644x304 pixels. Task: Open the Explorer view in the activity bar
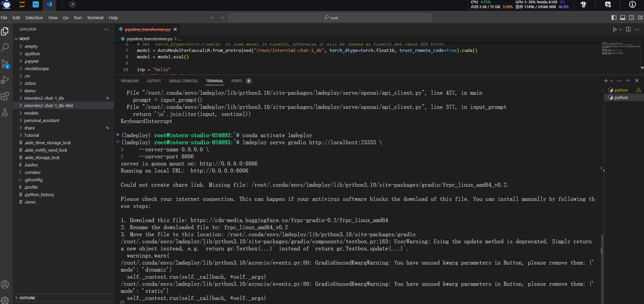(5, 31)
